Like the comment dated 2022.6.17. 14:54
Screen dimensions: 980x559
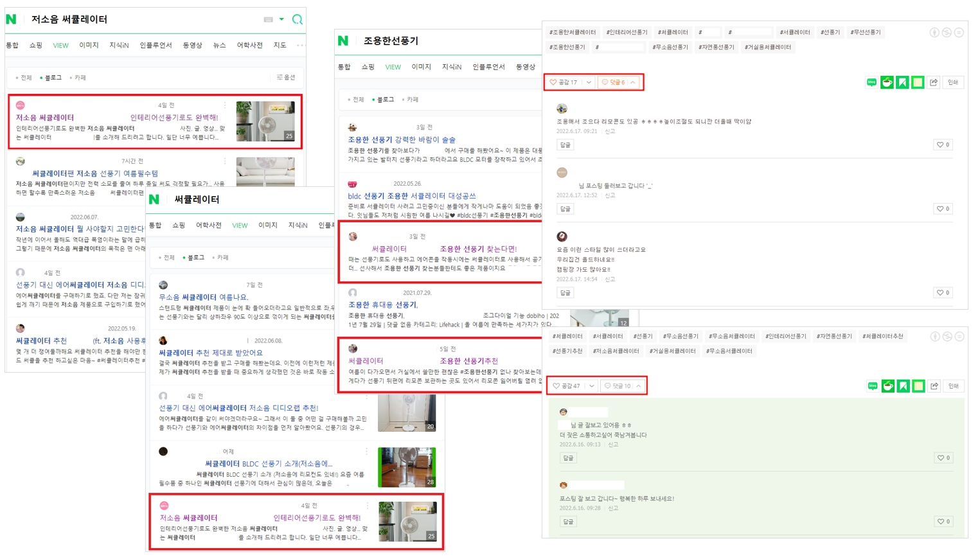[x=943, y=293]
